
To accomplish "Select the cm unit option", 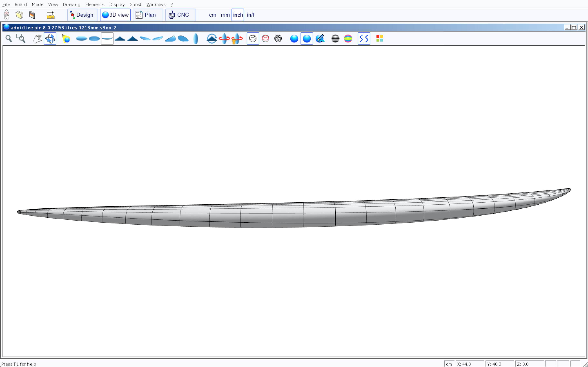I will [212, 15].
